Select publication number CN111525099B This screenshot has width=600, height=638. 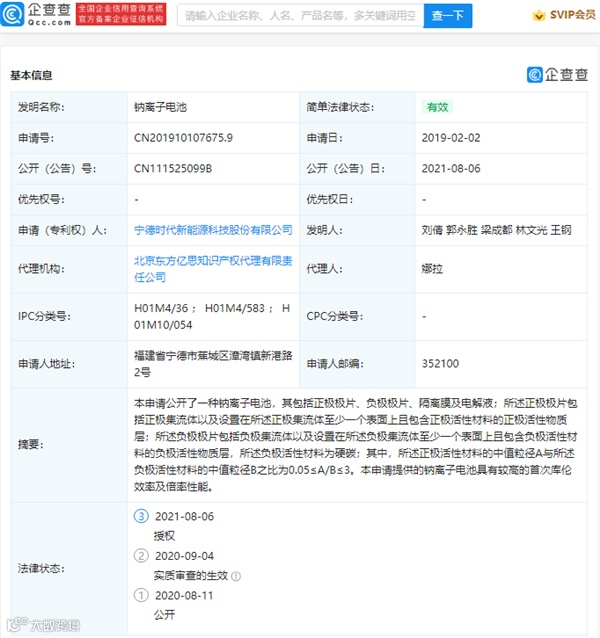click(x=173, y=168)
